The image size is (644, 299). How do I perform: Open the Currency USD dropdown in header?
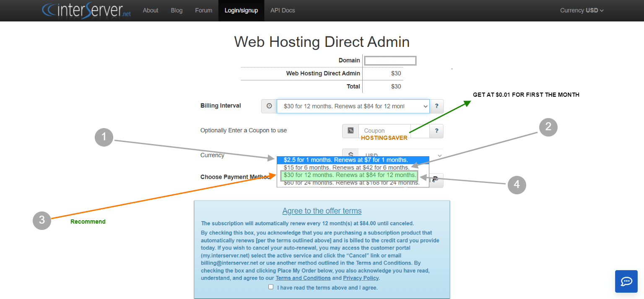click(x=582, y=10)
